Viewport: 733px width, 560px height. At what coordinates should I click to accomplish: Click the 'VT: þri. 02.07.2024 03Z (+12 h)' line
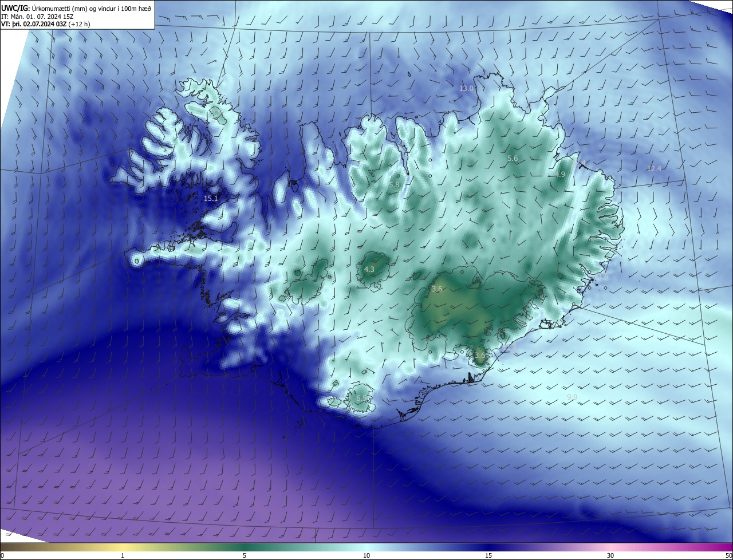(x=46, y=24)
